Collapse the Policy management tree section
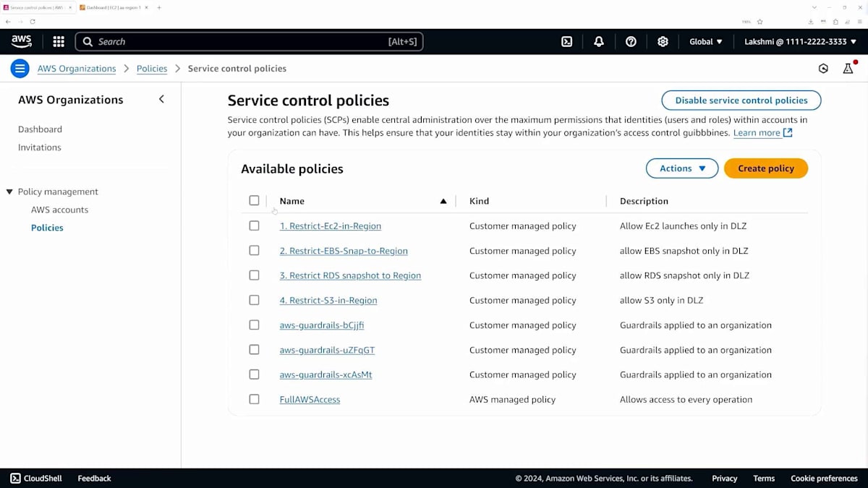 [9, 192]
